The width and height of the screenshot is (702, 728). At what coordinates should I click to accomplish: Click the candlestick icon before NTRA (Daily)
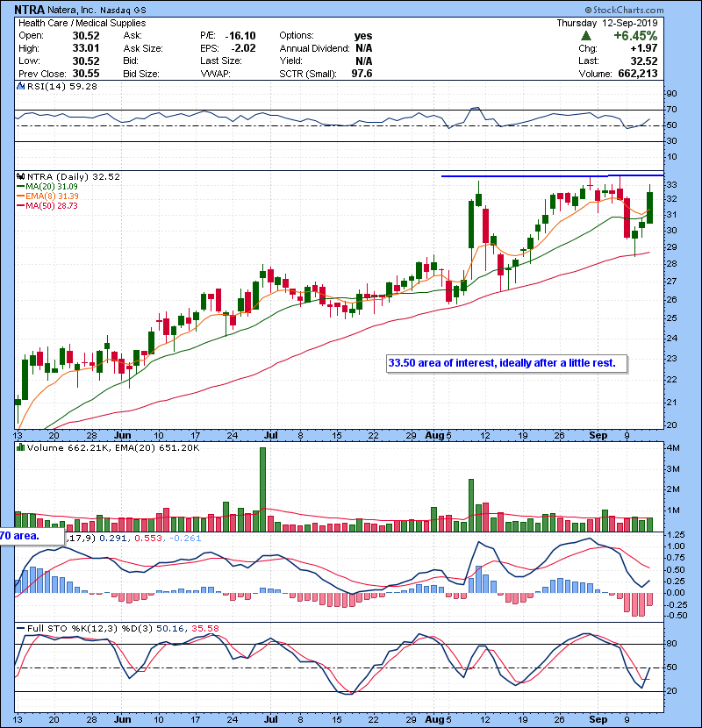click(20, 176)
